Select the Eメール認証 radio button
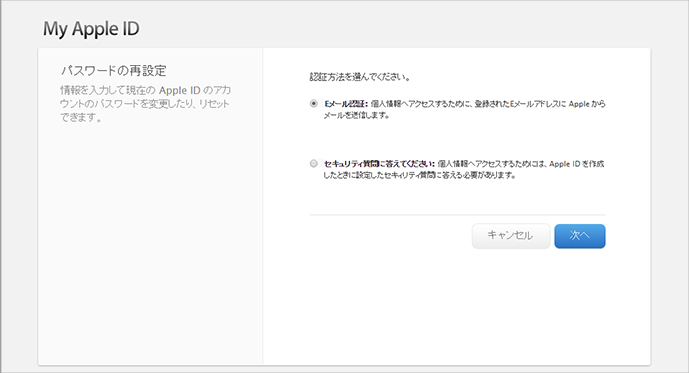 tap(313, 104)
